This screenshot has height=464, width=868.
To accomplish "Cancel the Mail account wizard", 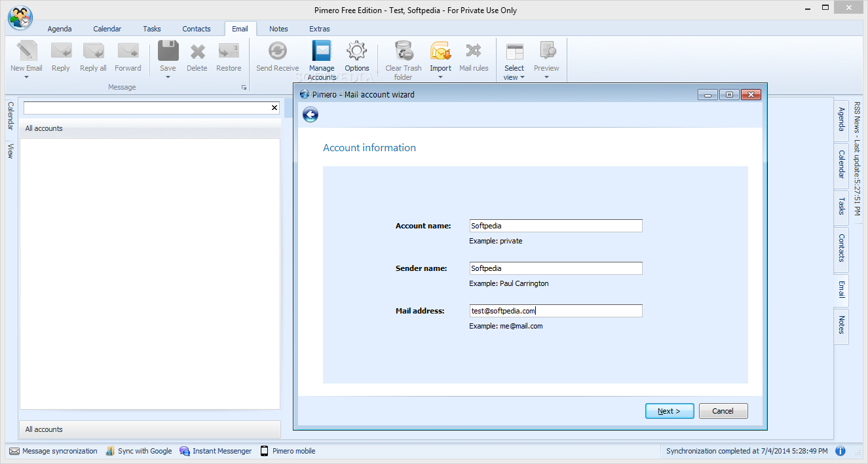I will click(723, 411).
